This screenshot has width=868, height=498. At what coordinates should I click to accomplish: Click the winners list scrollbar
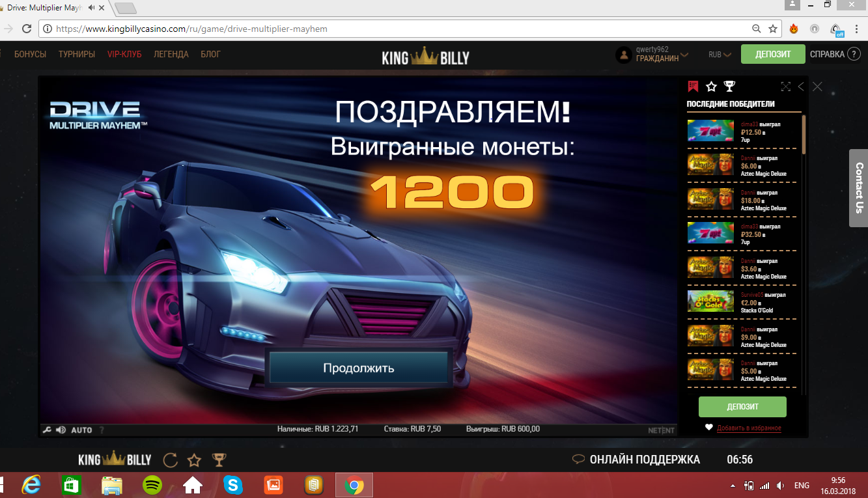(804, 134)
